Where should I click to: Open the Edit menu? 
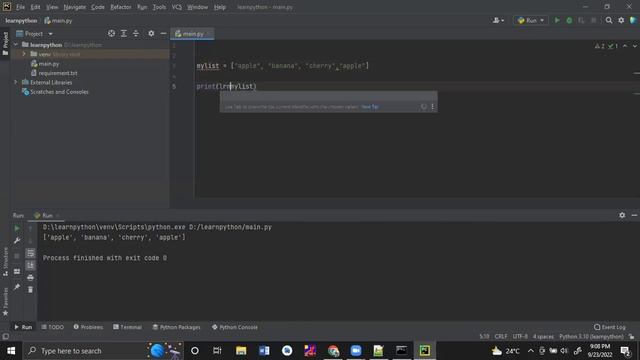[36, 7]
